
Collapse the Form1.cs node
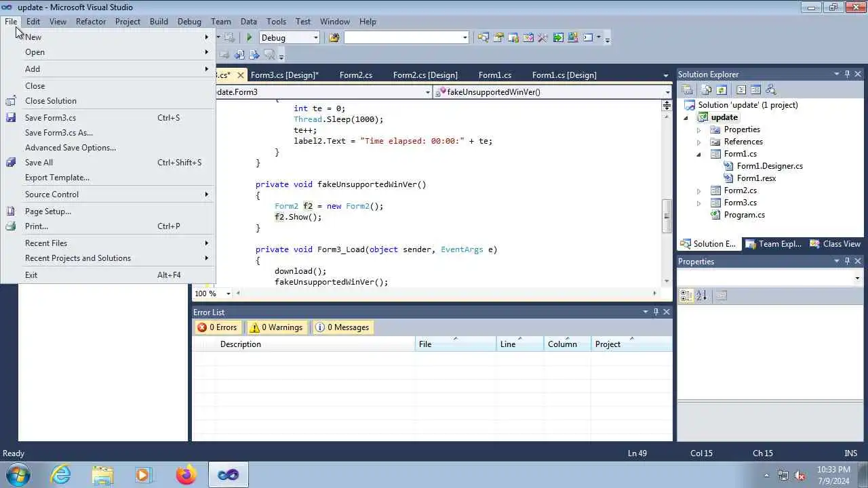coord(698,155)
